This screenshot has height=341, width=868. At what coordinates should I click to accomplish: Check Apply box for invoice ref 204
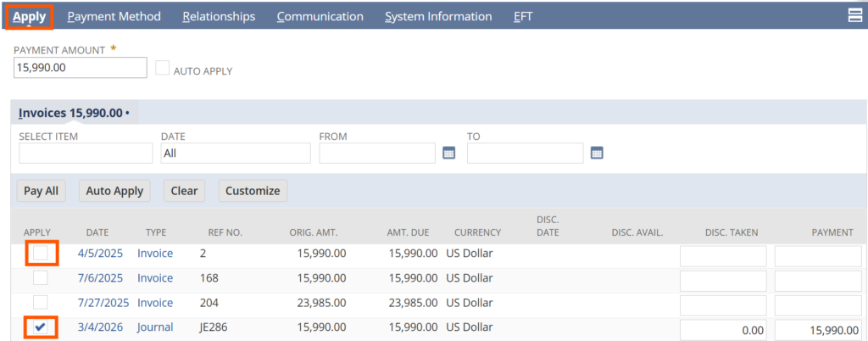(x=41, y=302)
